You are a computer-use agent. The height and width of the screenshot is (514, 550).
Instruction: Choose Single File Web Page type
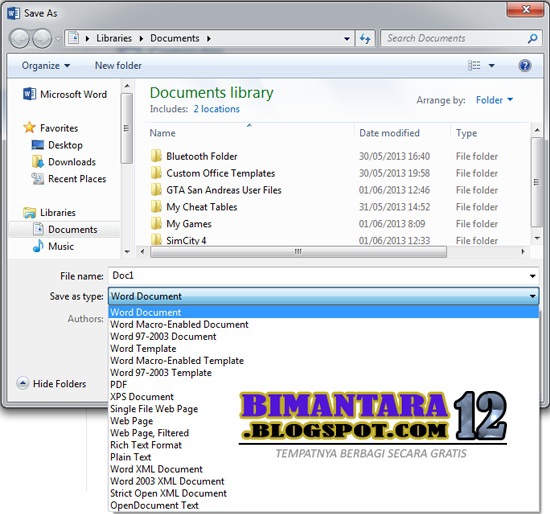(x=323, y=409)
